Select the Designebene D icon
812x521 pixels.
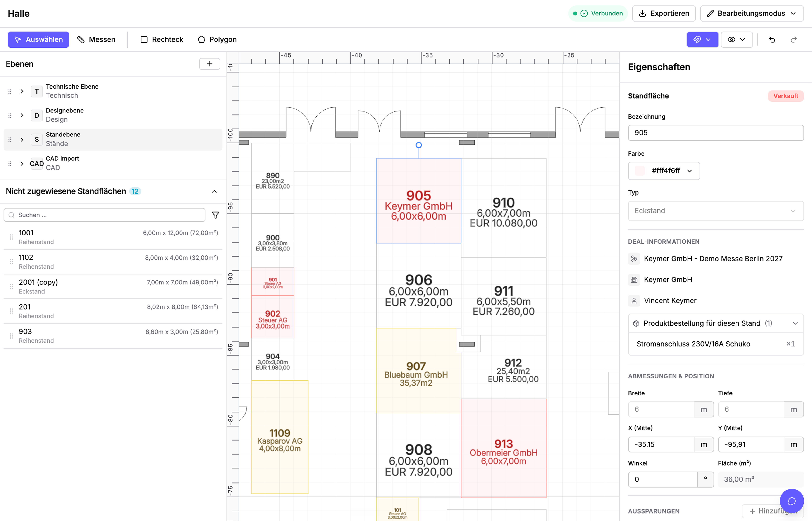pyautogui.click(x=37, y=115)
